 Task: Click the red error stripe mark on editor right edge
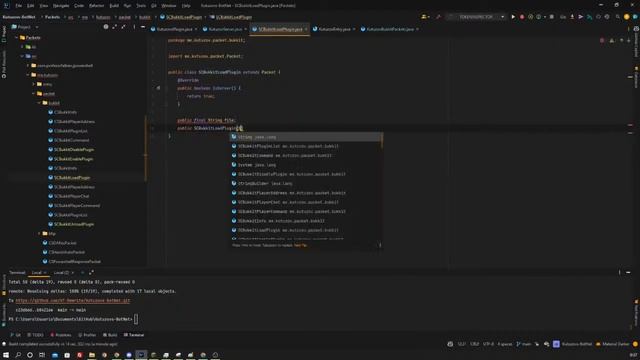pyautogui.click(x=630, y=125)
